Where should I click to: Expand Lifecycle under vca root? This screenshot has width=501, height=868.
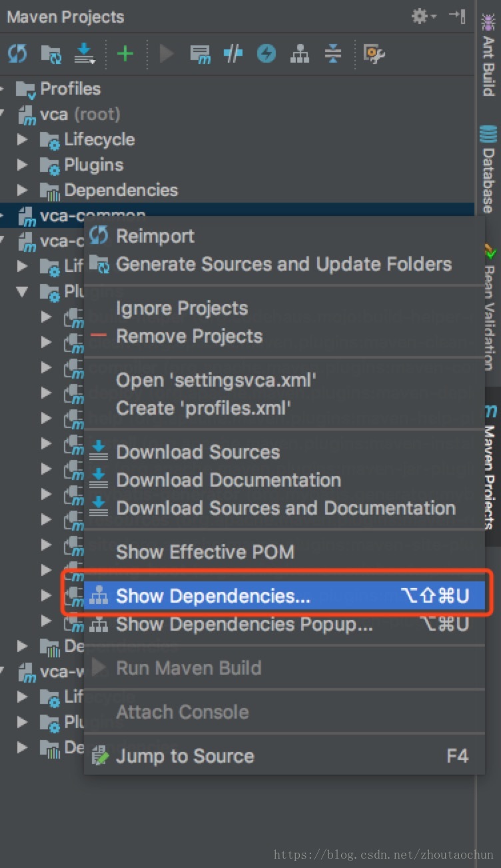click(23, 139)
